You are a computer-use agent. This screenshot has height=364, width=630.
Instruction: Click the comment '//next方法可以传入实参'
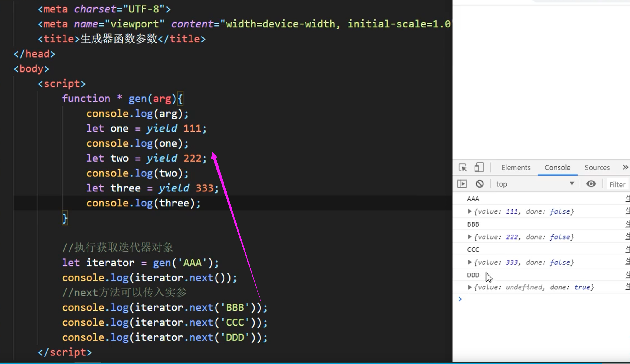pyautogui.click(x=124, y=293)
